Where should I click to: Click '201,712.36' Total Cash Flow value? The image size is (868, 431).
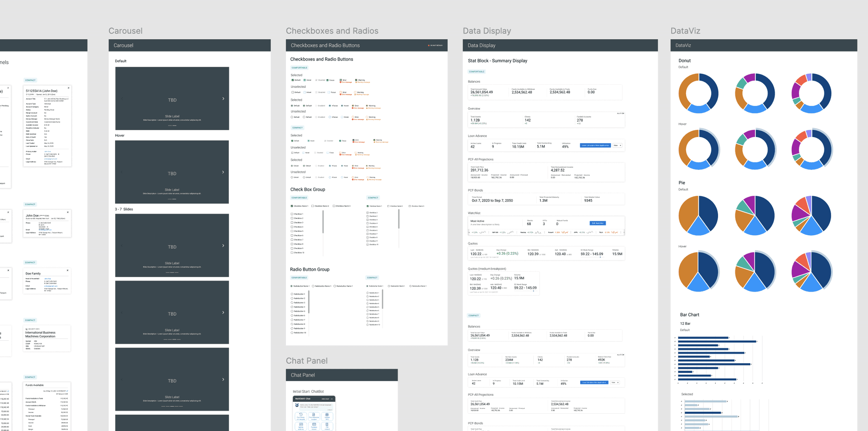[x=479, y=170]
